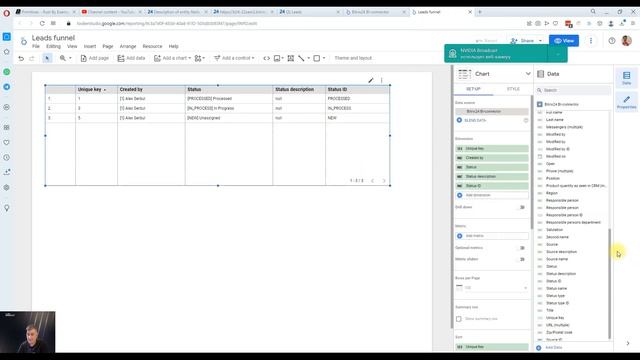
Task: Click the Zoom magnifier tool
Action: tap(63, 58)
